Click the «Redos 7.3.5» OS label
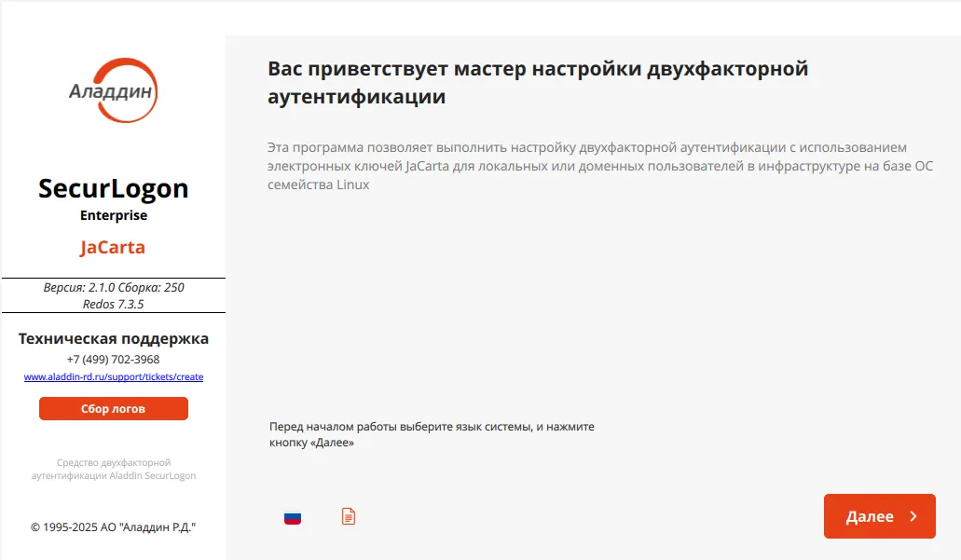 114,305
